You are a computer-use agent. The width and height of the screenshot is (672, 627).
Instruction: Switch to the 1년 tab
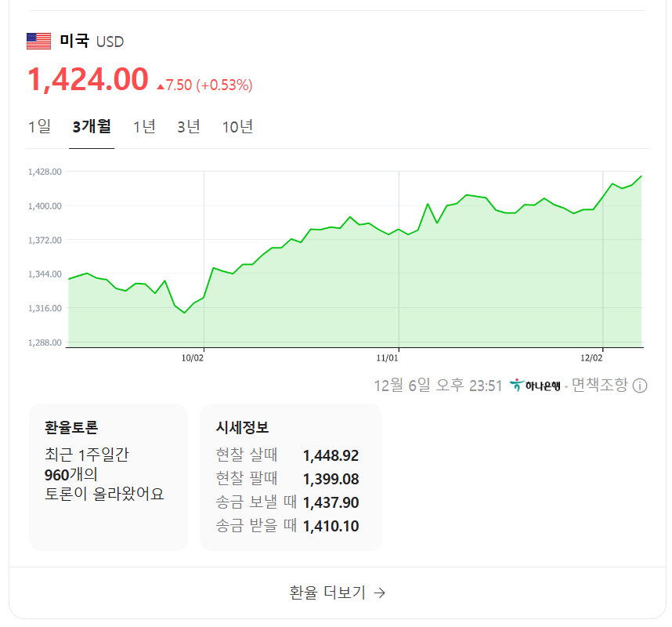pos(144,126)
